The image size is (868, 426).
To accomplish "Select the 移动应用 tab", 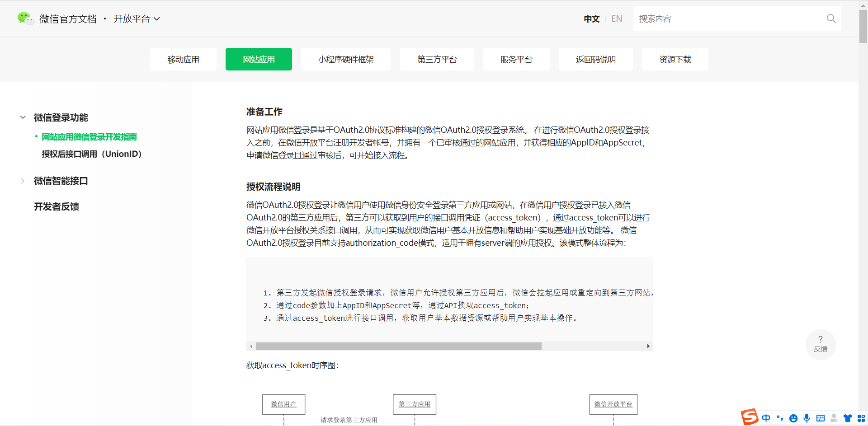I will [x=183, y=59].
